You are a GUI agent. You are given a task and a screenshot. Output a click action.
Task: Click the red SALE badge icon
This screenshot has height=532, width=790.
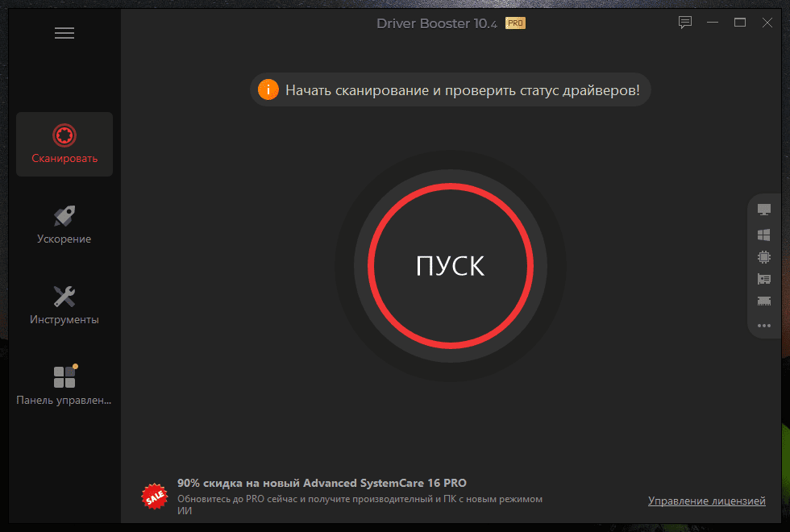click(154, 497)
